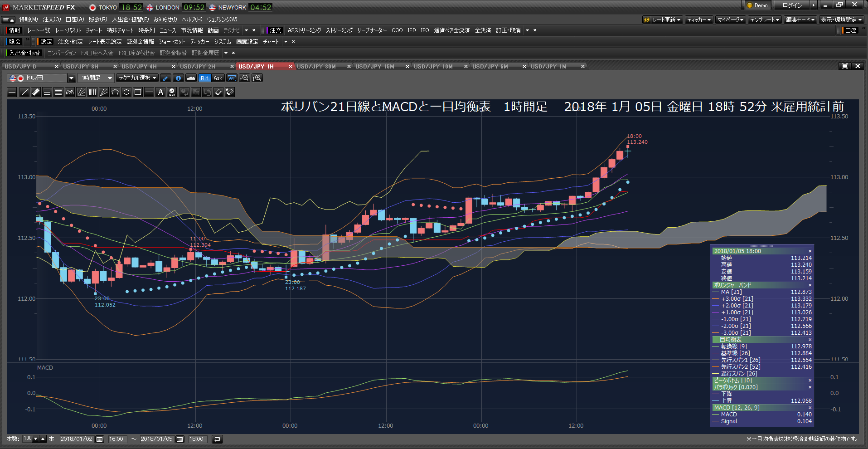Click the 証拠金情報 toolbar button
868x449 pixels.
click(x=140, y=42)
